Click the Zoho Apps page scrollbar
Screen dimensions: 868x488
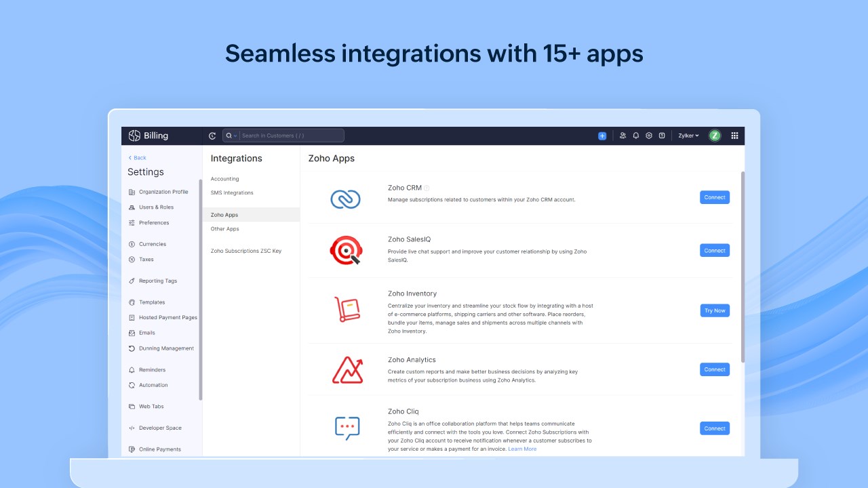[743, 266]
